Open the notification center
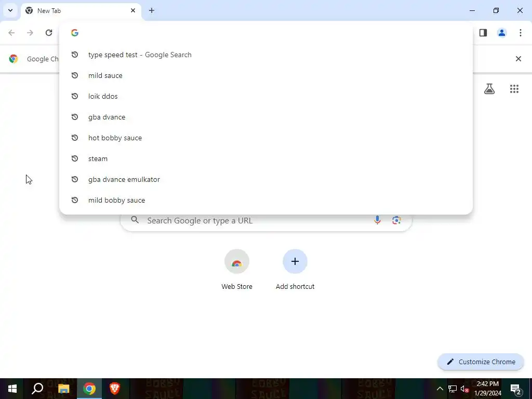The height and width of the screenshot is (399, 532). [516, 389]
